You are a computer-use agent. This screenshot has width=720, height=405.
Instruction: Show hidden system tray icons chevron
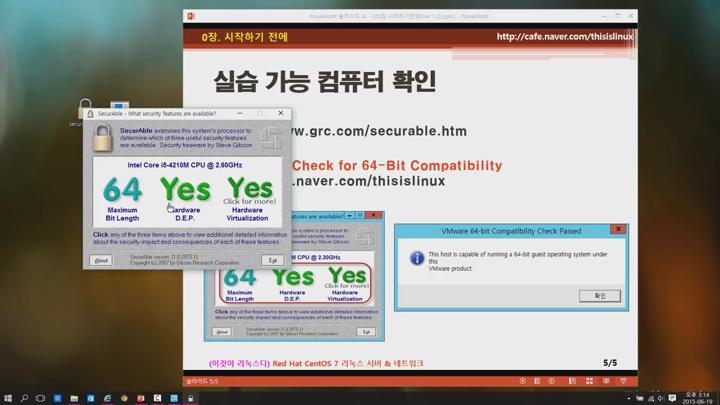tap(629, 399)
